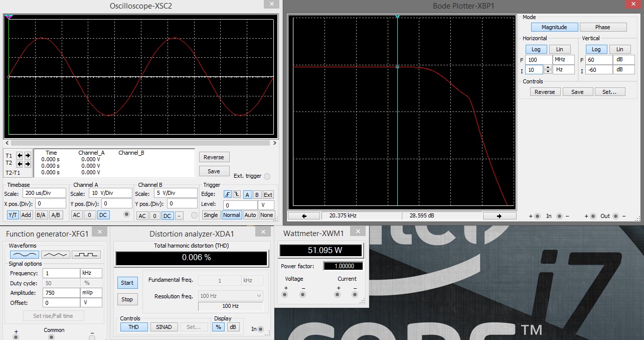
Task: Select SINAD control in Distortion analyzer
Action: pyautogui.click(x=164, y=327)
